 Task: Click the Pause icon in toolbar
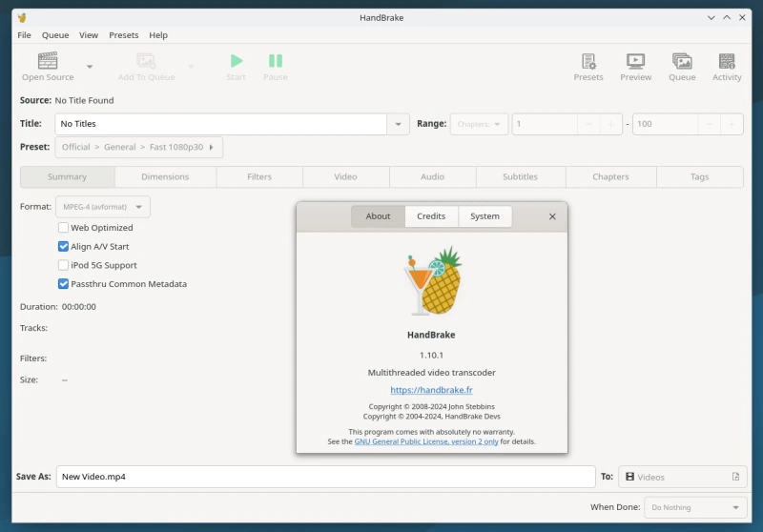tap(276, 61)
